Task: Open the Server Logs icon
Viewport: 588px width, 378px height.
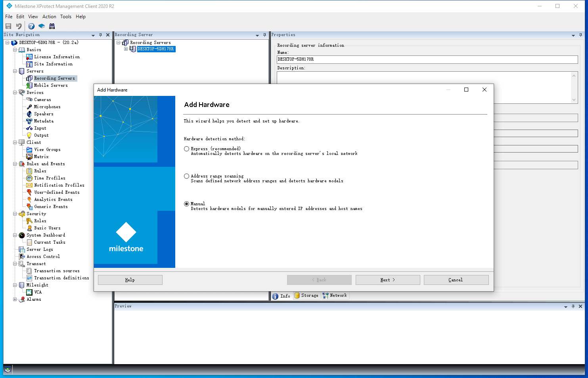Action: [x=22, y=250]
